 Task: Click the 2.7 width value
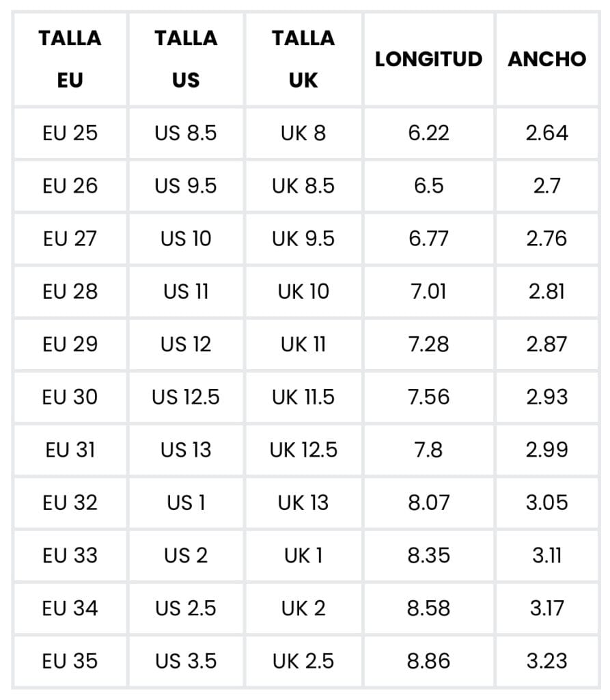click(x=546, y=185)
